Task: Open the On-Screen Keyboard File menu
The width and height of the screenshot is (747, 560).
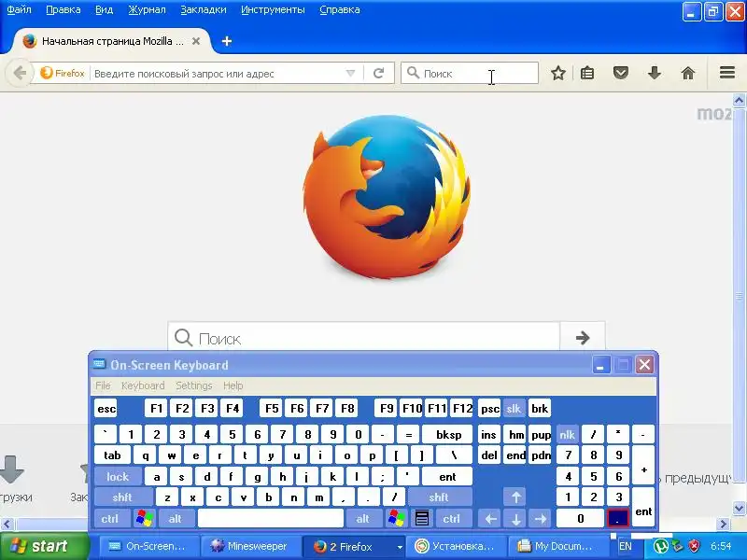Action: click(103, 385)
